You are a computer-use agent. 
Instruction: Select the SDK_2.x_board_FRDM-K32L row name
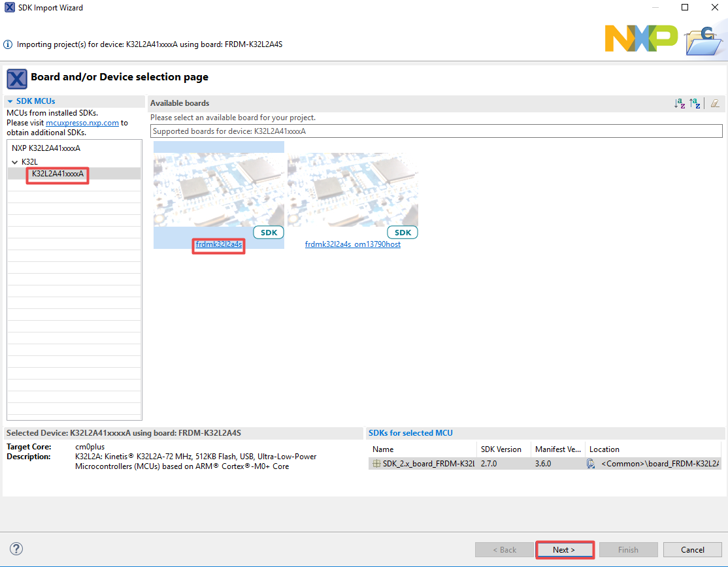tap(429, 464)
